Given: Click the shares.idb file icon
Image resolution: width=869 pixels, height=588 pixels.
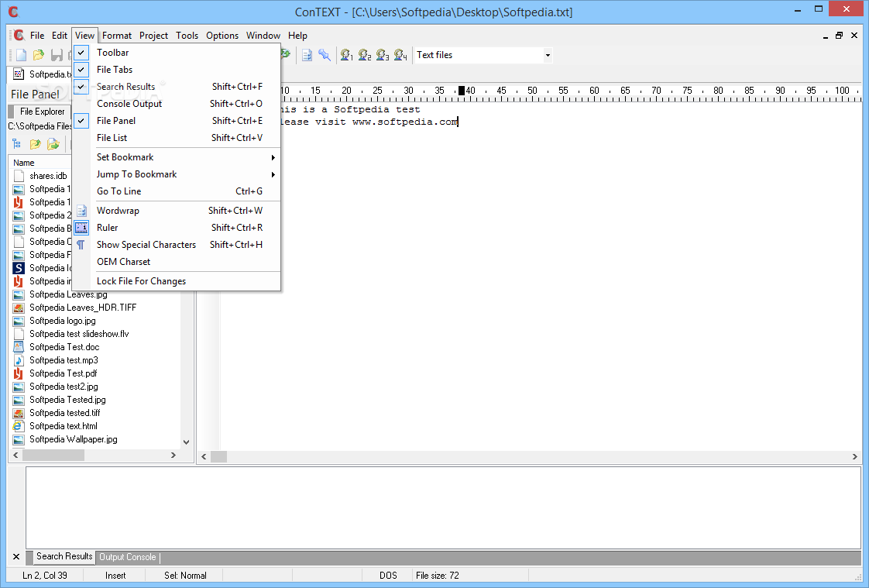Looking at the screenshot, I should [19, 176].
